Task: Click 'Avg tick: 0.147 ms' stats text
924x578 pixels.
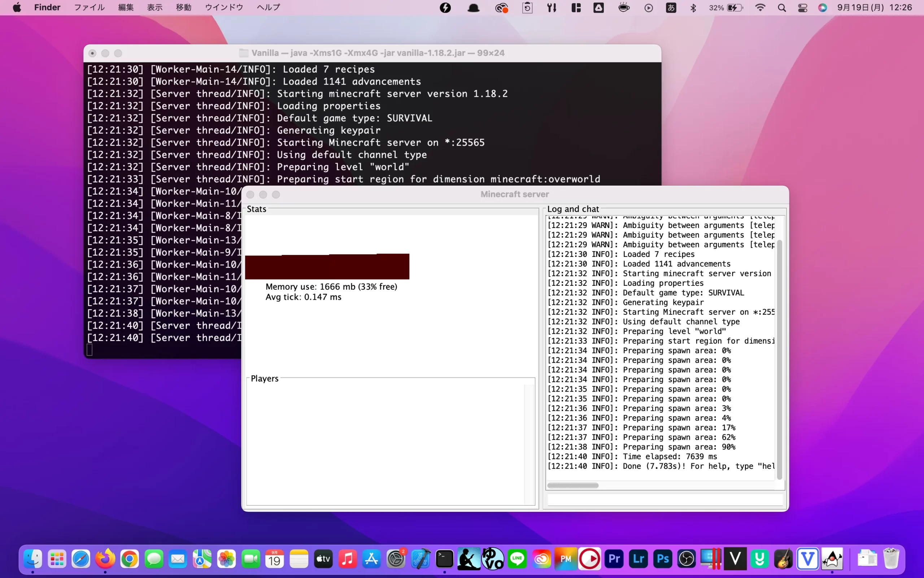Action: point(304,297)
